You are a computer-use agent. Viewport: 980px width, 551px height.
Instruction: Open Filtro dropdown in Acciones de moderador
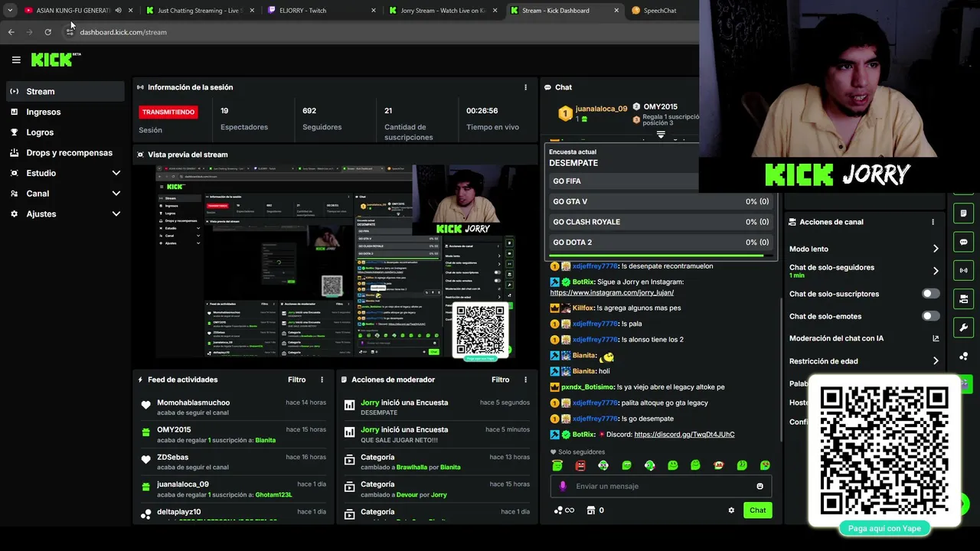501,380
